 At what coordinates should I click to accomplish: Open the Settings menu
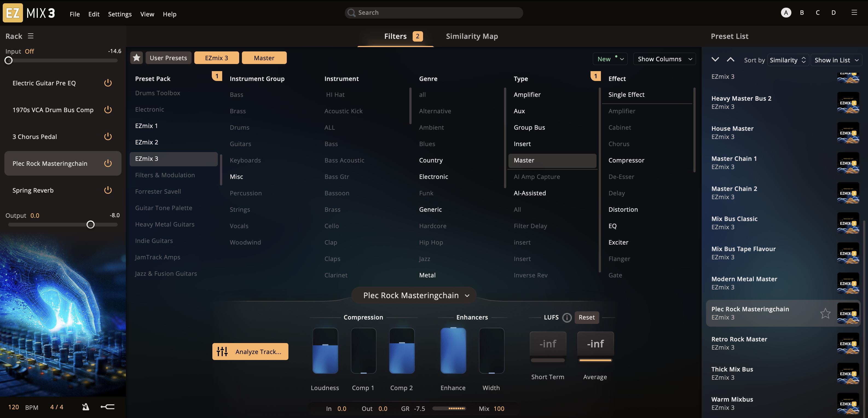click(x=120, y=14)
